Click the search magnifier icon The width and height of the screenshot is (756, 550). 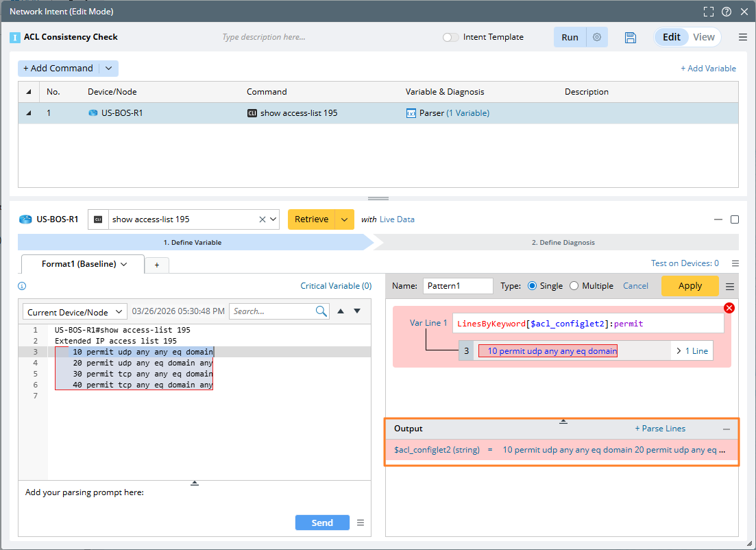pos(321,311)
